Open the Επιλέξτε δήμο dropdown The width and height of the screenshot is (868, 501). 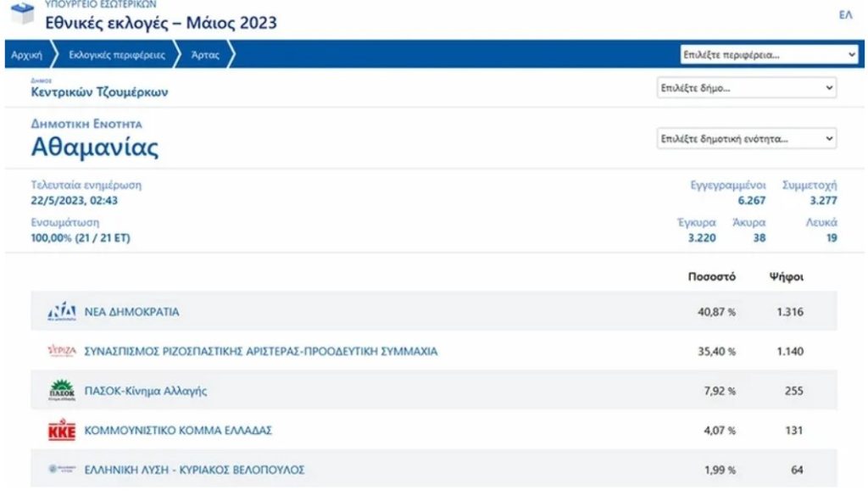(x=747, y=88)
